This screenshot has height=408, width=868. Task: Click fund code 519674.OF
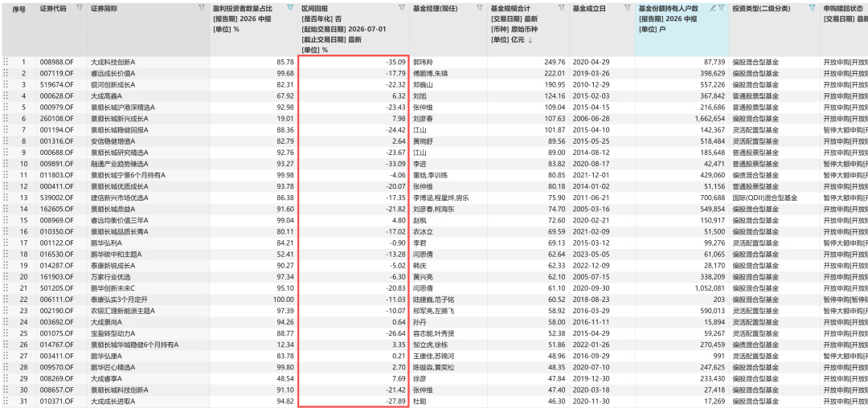tap(56, 84)
